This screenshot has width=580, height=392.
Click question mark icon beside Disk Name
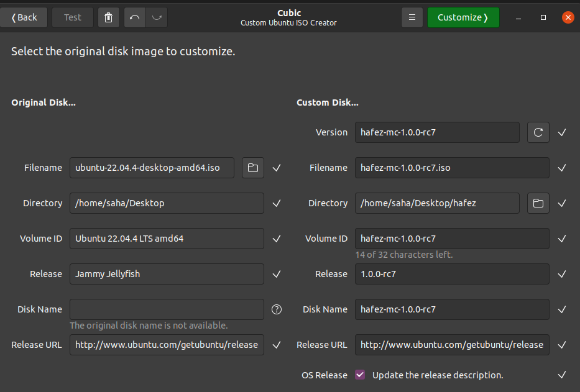(277, 309)
